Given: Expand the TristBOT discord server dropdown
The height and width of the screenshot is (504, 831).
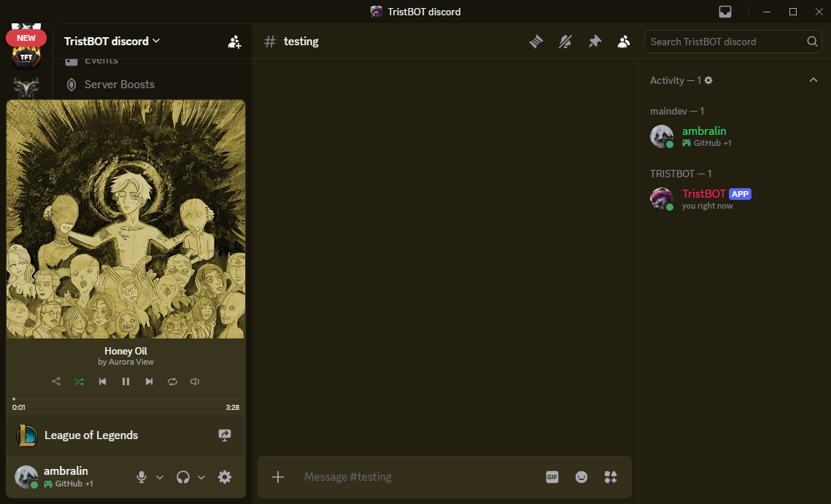Looking at the screenshot, I should [112, 41].
